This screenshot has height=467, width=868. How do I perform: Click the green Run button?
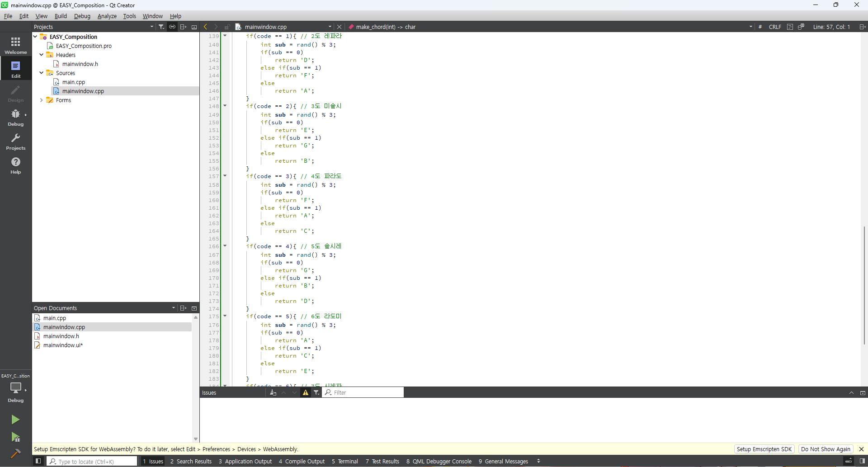(15, 420)
